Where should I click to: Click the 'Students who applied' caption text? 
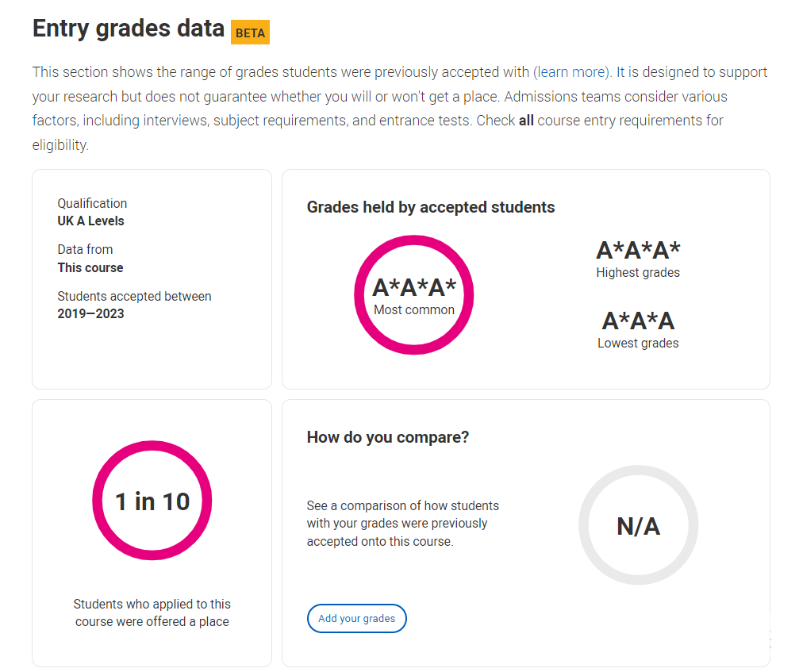152,612
